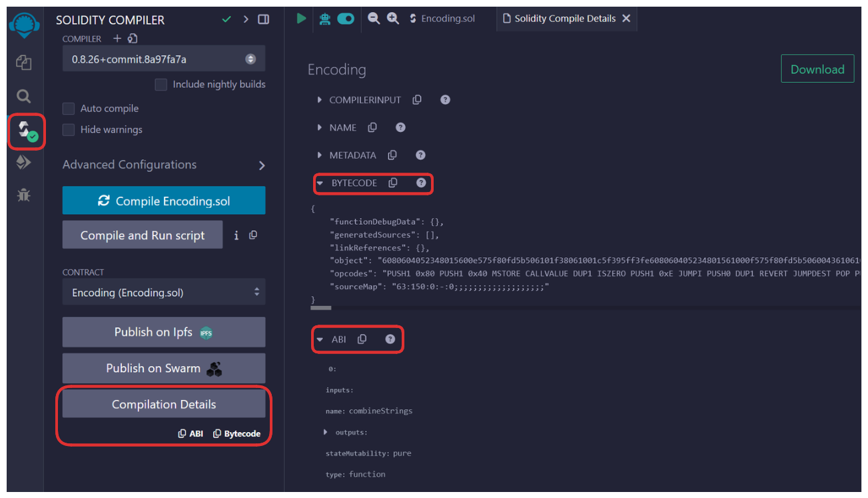Tick the Hide warnings checkbox
The height and width of the screenshot is (498, 868).
69,130
